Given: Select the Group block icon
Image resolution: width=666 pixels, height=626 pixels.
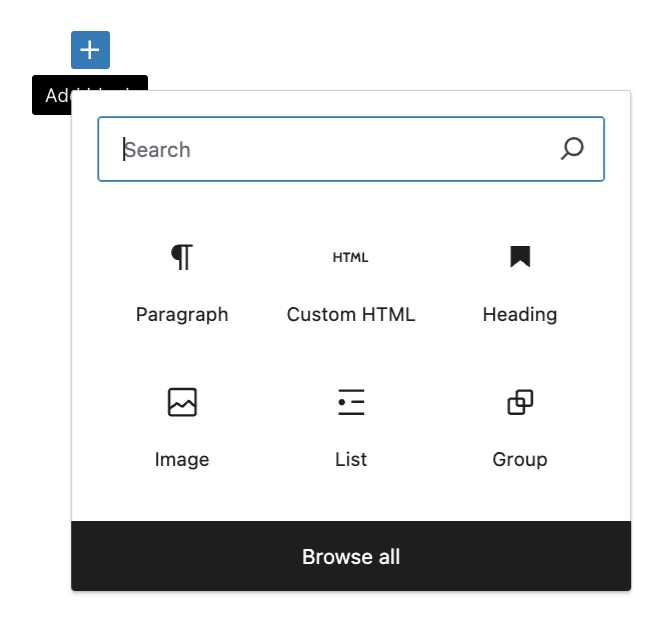Looking at the screenshot, I should (x=519, y=402).
